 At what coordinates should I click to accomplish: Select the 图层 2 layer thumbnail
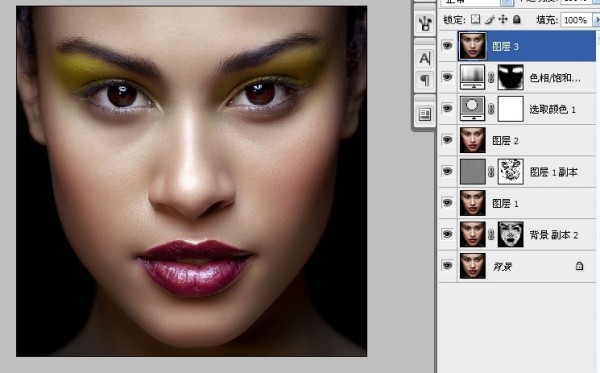click(473, 140)
